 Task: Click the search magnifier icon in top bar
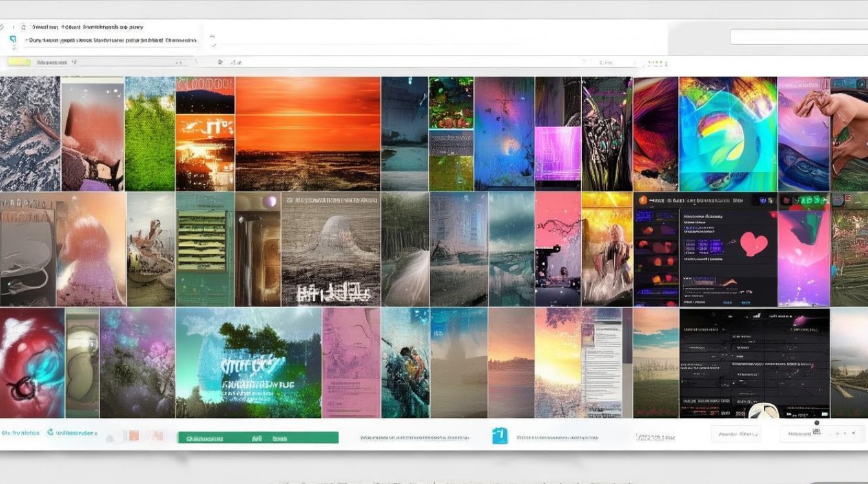click(x=23, y=28)
